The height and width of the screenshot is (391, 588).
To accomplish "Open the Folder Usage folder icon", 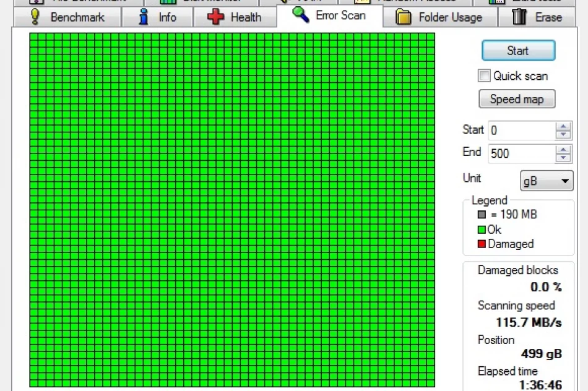I will [403, 17].
